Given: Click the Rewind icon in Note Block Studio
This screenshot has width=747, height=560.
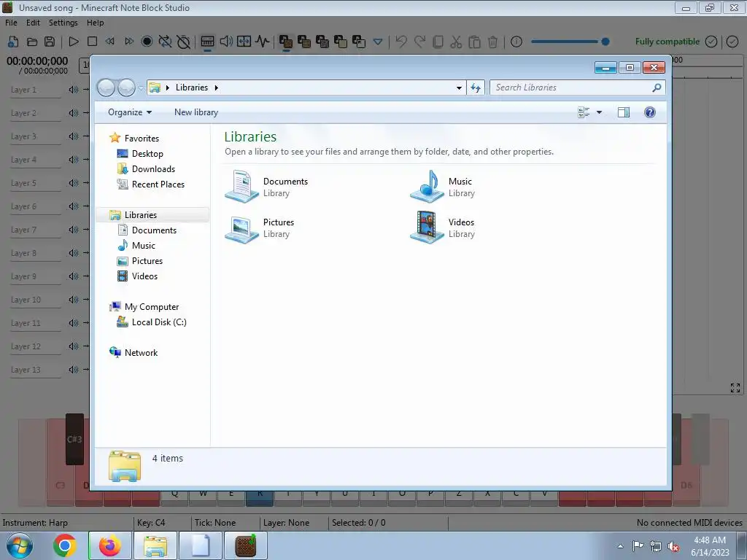Looking at the screenshot, I should click(x=110, y=42).
